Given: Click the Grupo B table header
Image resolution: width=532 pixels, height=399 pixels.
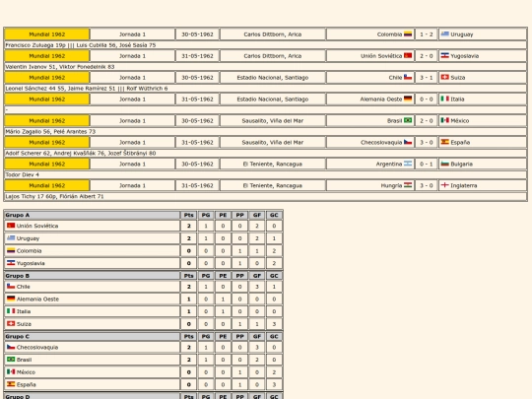Looking at the screenshot, I should tap(92, 276).
